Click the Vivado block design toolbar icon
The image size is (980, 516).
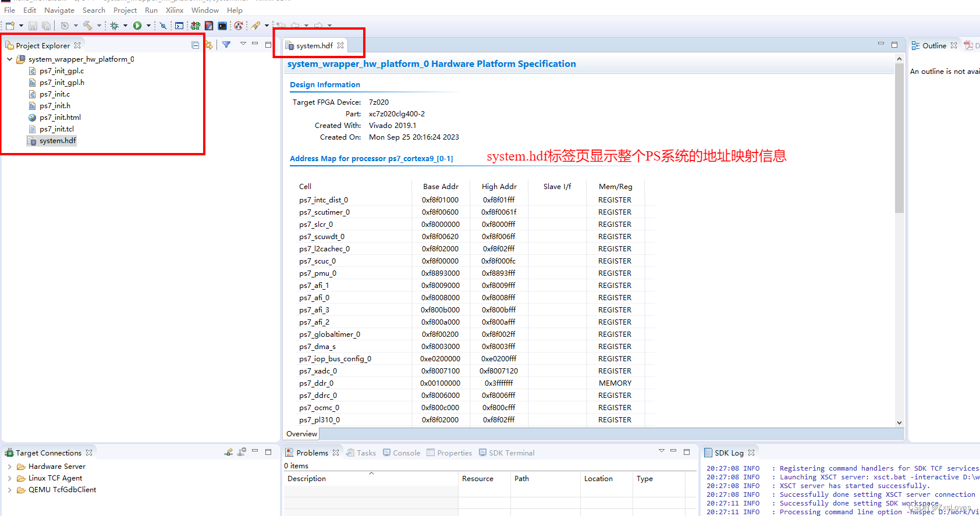[209, 26]
